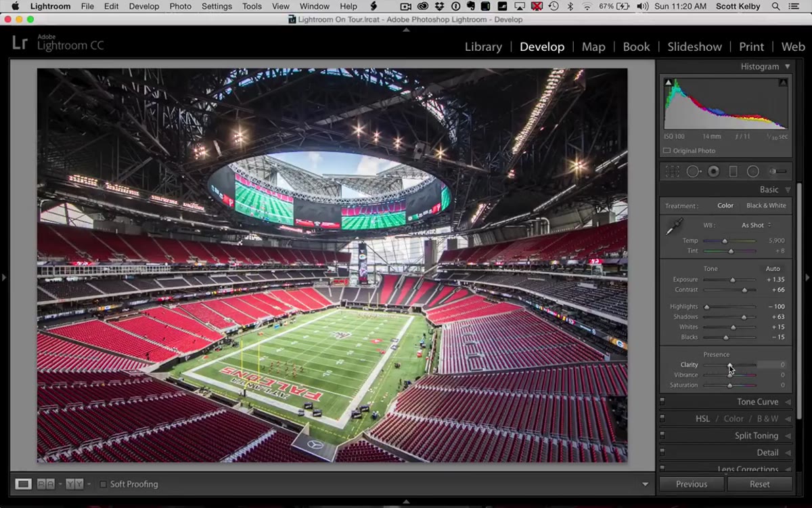
Task: Click the Previous button
Action: pos(692,484)
